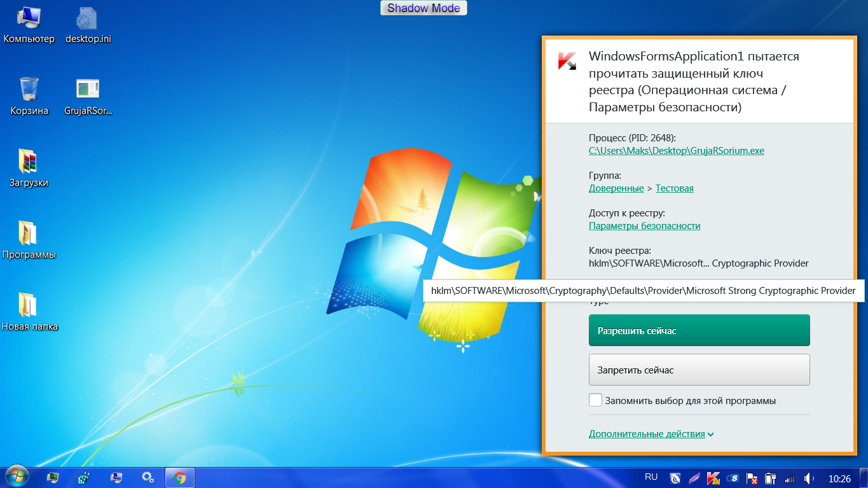Open Action Center flag tray icon
Viewport: 868px width, 488px height.
pos(752,478)
